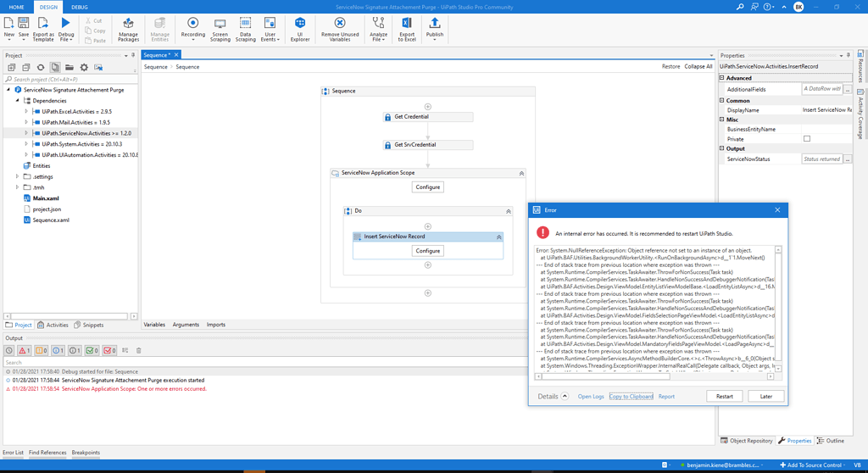The image size is (868, 473).
Task: Expand UiPath.ServiceNow.Activities dependency
Action: (26, 133)
